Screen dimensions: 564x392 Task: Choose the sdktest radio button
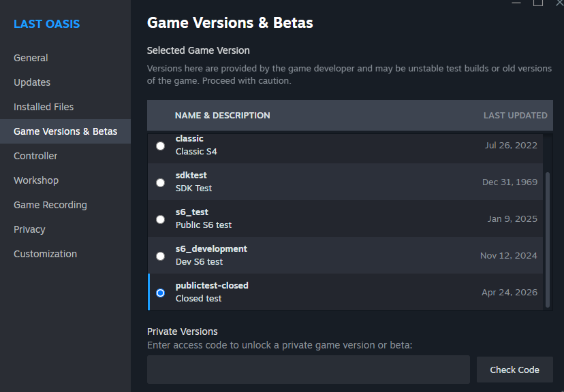tap(160, 182)
